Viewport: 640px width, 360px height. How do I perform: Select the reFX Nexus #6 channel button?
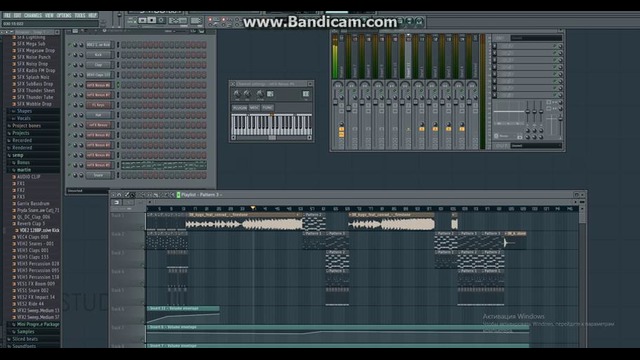pyautogui.click(x=98, y=85)
